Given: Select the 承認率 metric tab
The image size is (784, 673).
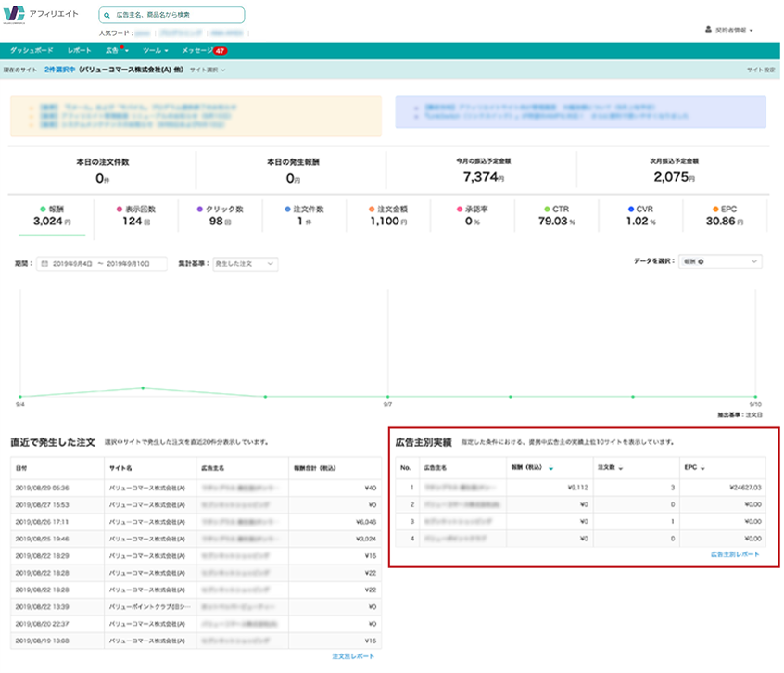Looking at the screenshot, I should coord(472,216).
